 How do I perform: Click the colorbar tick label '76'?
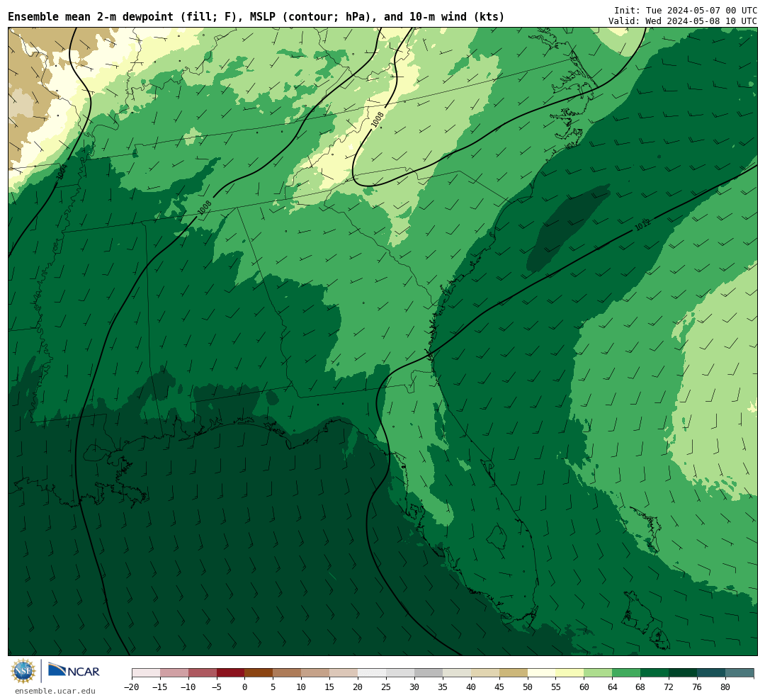[x=698, y=687]
